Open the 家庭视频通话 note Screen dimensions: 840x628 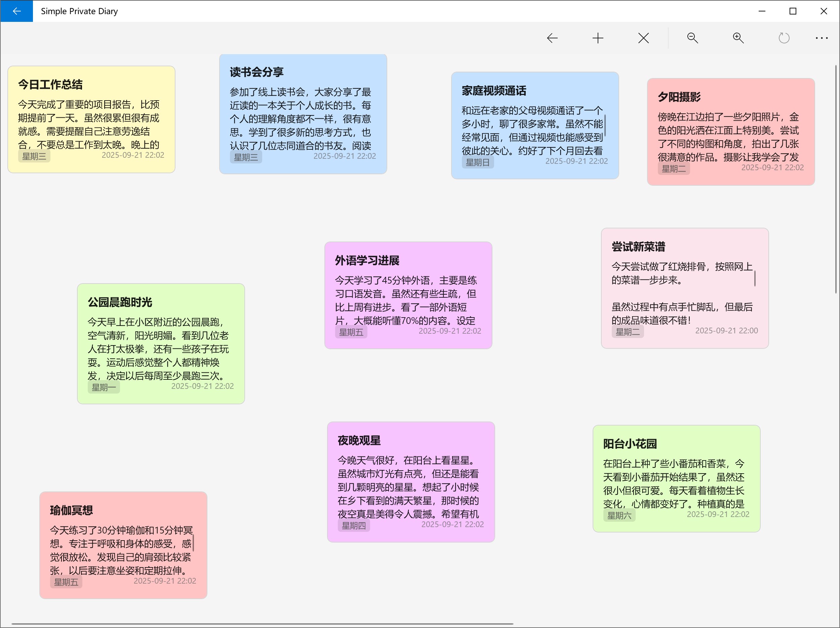(x=535, y=125)
